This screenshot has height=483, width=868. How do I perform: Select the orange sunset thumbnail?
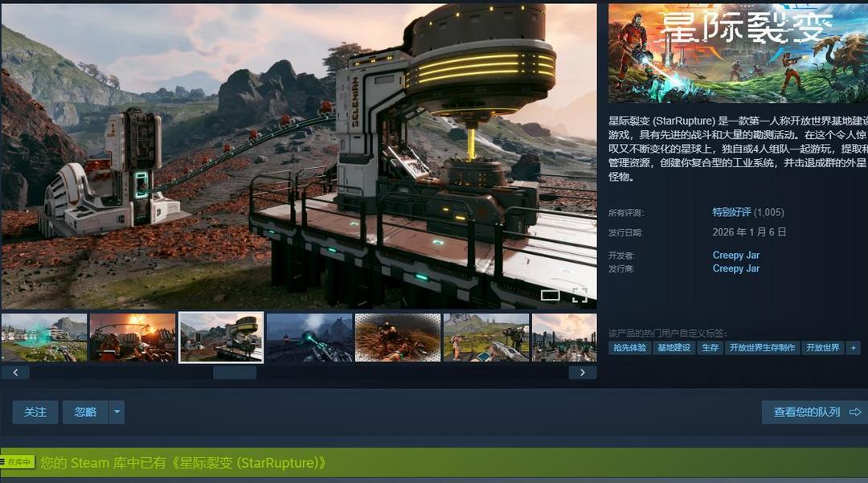133,338
